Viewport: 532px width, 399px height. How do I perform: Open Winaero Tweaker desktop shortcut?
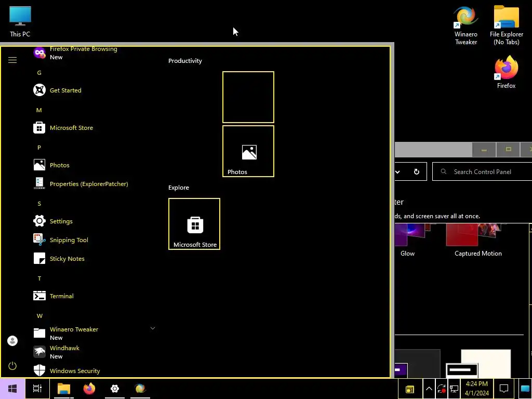point(466,25)
